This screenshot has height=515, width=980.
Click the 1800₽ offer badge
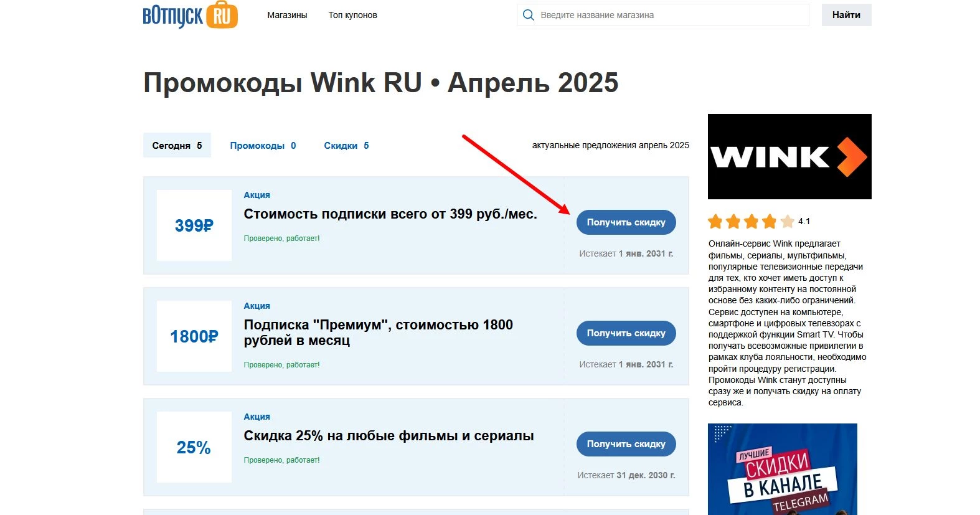coord(194,336)
